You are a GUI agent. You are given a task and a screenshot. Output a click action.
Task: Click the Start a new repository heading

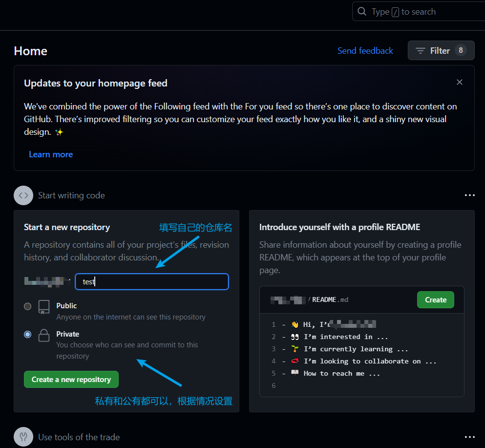coord(67,227)
